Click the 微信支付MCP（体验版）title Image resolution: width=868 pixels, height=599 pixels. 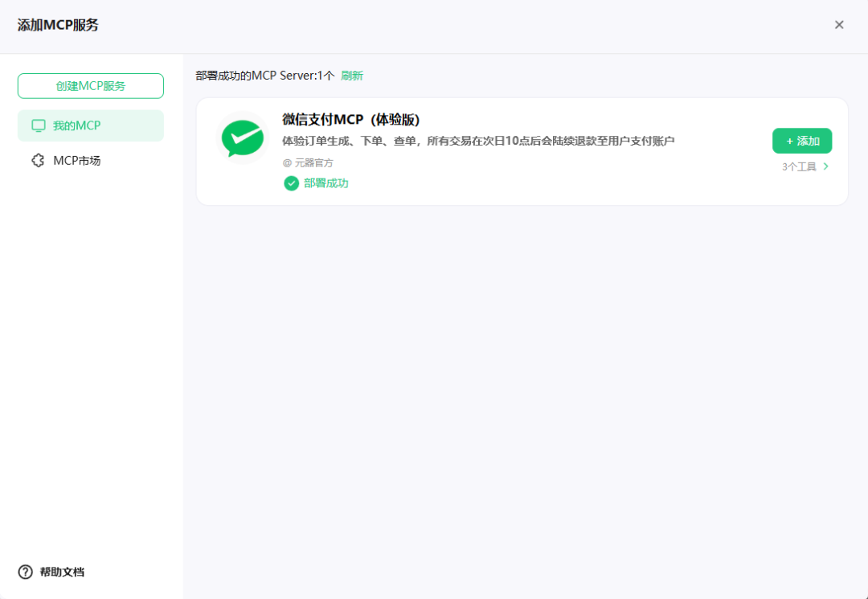pos(351,120)
